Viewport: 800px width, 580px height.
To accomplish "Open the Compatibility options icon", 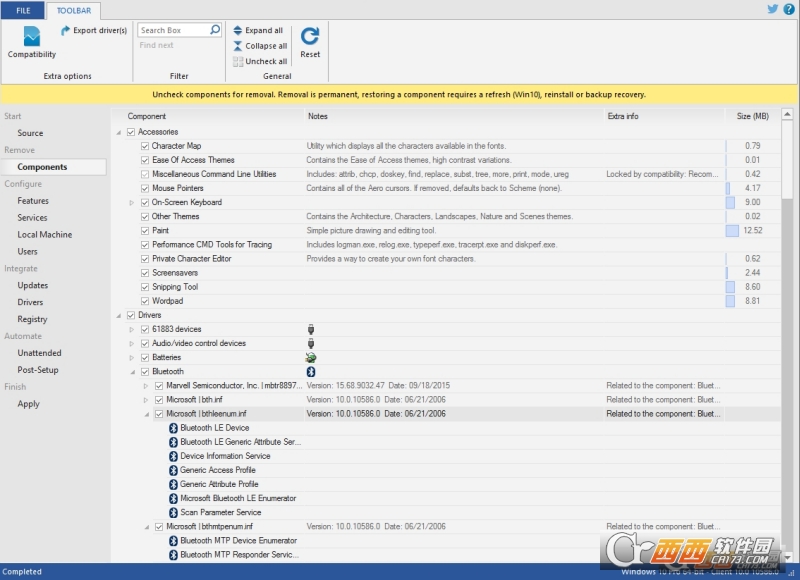I will (32, 36).
